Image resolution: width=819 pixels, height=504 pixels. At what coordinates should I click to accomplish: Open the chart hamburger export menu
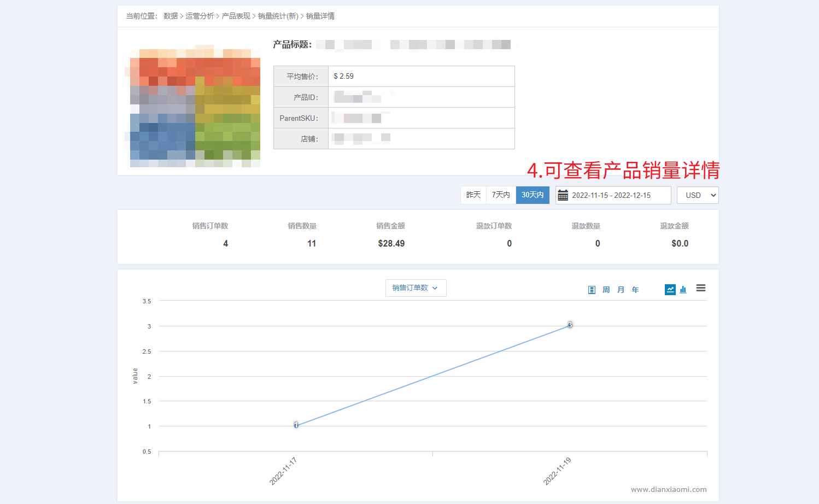pos(701,288)
